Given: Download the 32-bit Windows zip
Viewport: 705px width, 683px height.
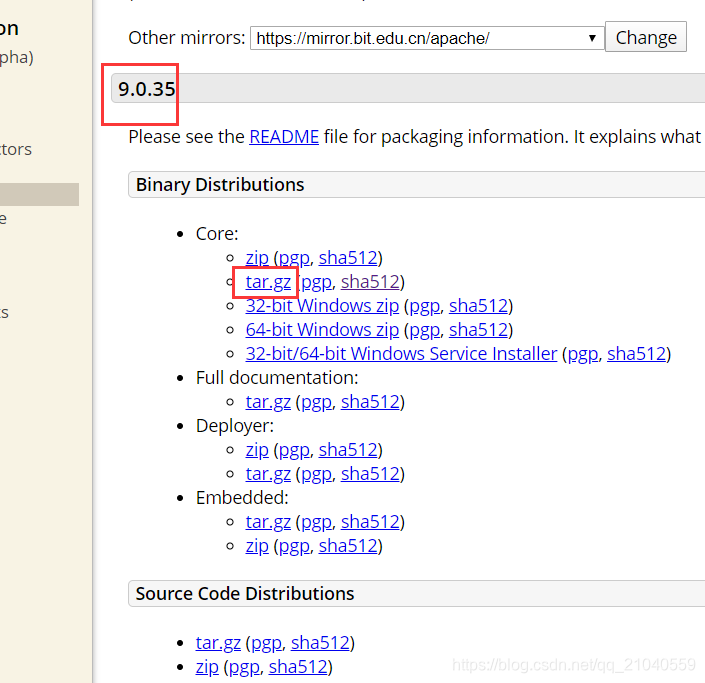Looking at the screenshot, I should click(322, 306).
